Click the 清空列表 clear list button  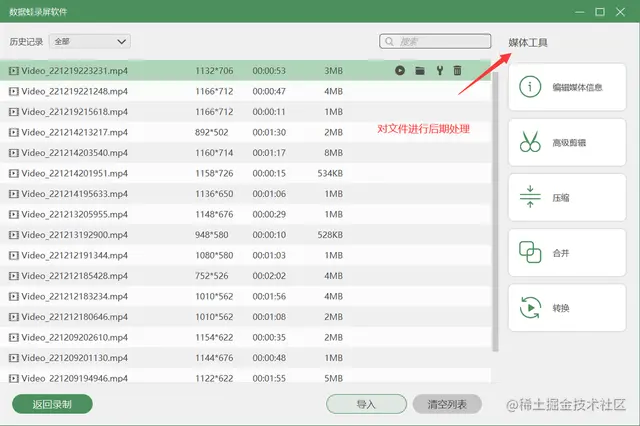coord(447,404)
